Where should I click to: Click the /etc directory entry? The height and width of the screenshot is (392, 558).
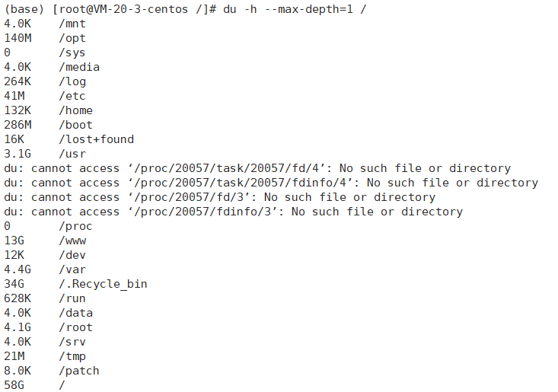pyautogui.click(x=72, y=96)
